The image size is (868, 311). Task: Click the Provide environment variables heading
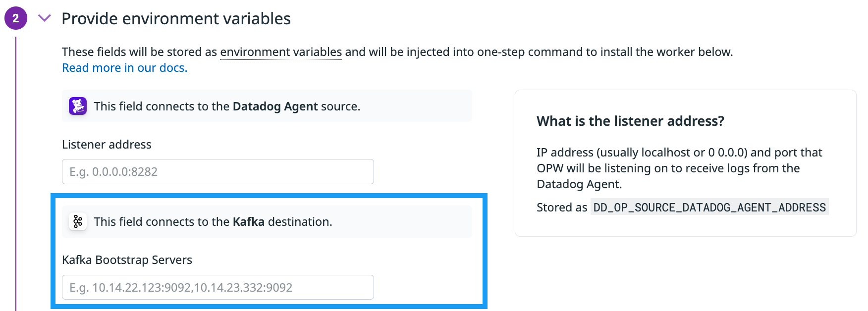176,19
